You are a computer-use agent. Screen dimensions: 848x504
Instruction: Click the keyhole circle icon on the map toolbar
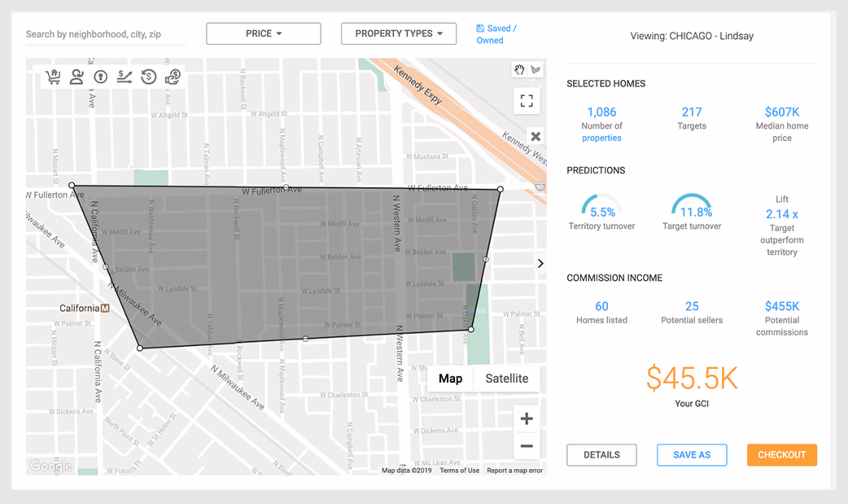click(101, 77)
